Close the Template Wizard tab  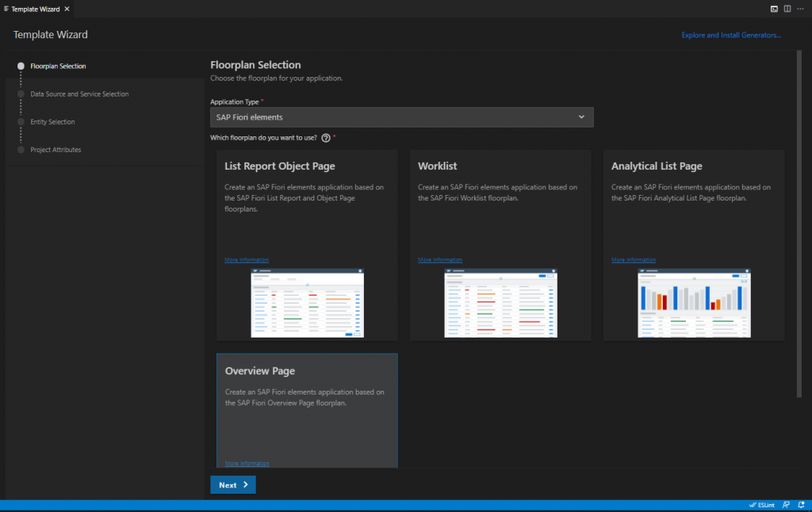click(x=67, y=9)
